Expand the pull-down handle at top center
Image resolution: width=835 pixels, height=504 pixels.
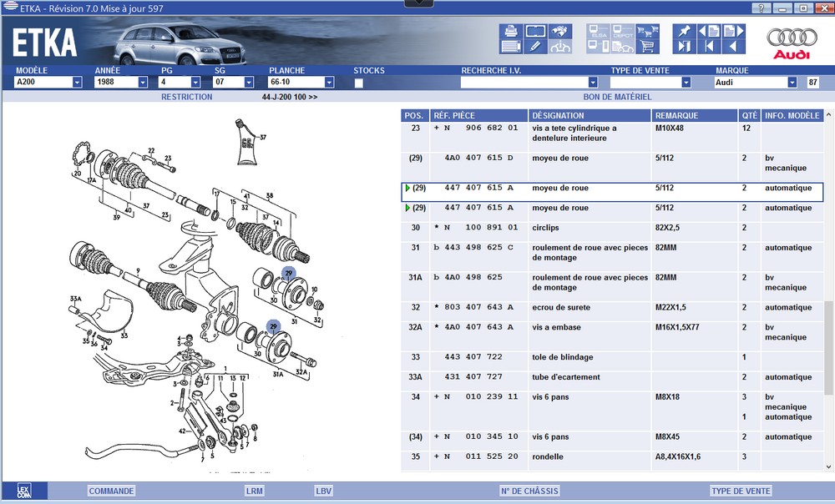[x=419, y=3]
